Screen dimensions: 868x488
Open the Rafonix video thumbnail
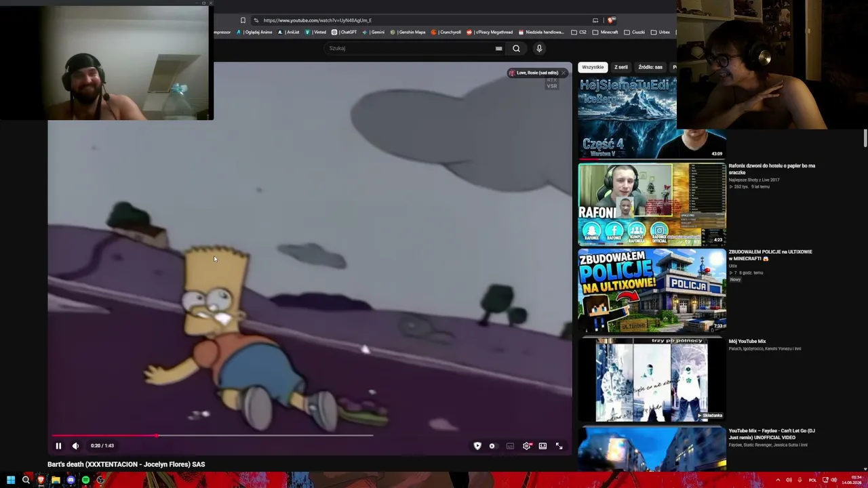click(652, 204)
